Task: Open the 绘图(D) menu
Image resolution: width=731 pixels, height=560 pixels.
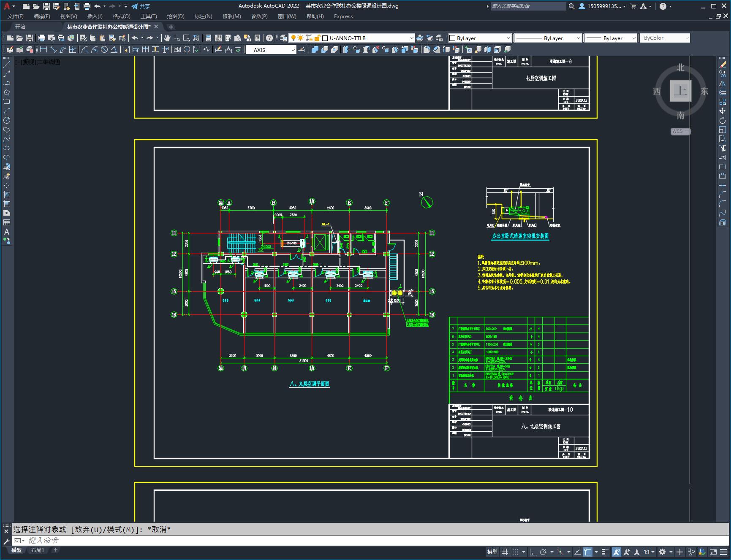Action: point(175,16)
